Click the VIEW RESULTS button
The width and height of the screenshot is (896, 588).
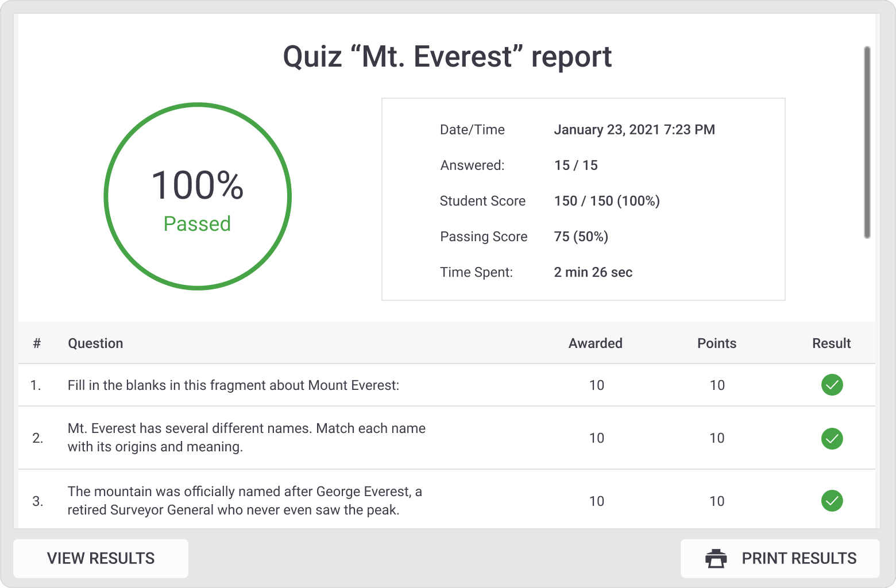(101, 558)
